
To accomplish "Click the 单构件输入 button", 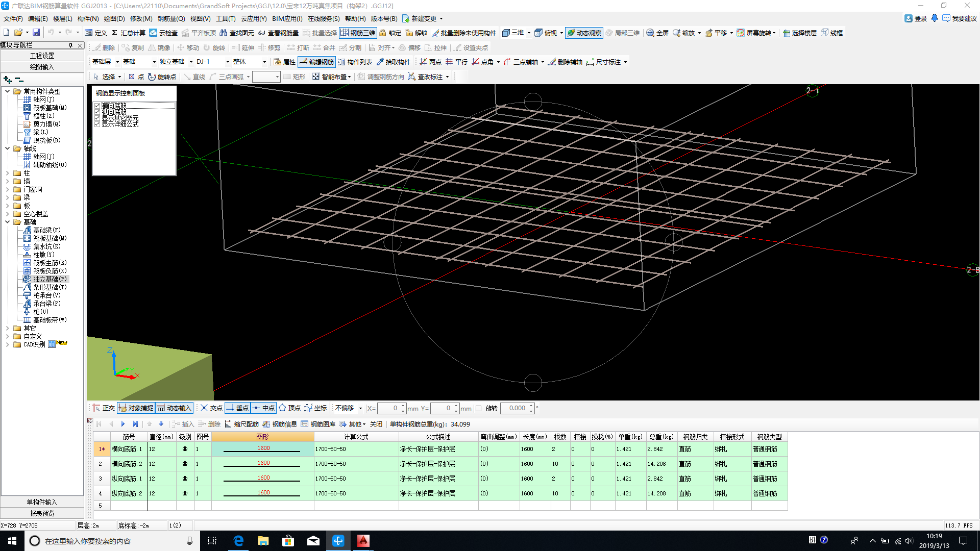I will pyautogui.click(x=42, y=502).
